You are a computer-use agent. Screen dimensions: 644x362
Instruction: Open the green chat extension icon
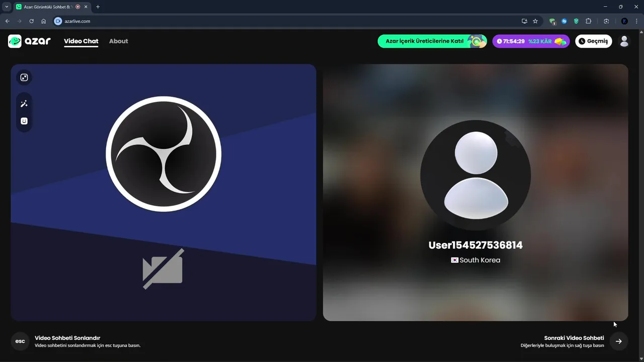pos(552,21)
